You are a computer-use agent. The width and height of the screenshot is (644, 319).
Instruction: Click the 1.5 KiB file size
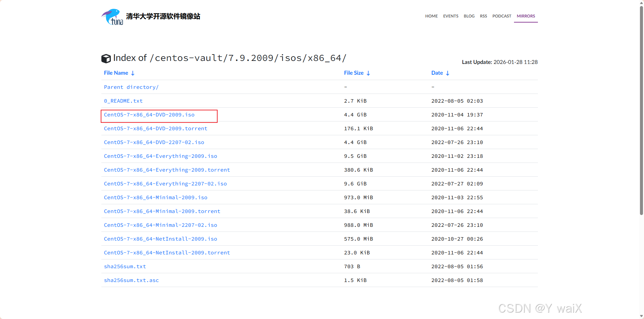tap(355, 280)
